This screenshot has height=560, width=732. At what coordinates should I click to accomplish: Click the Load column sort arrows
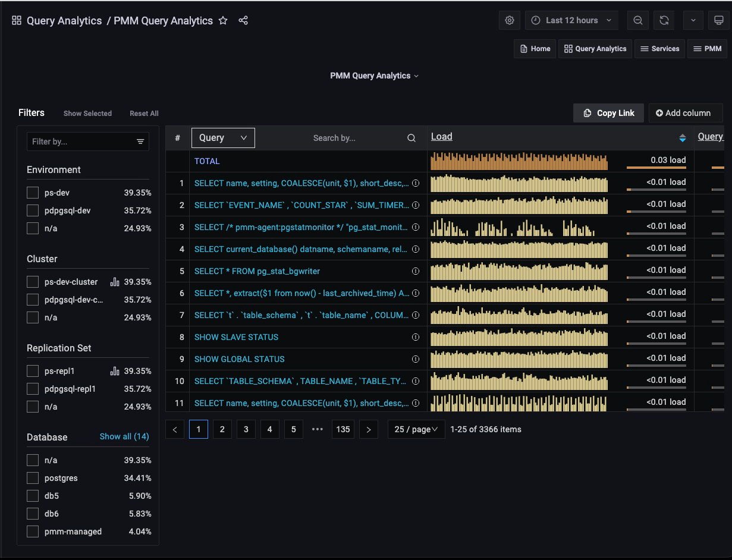point(683,138)
